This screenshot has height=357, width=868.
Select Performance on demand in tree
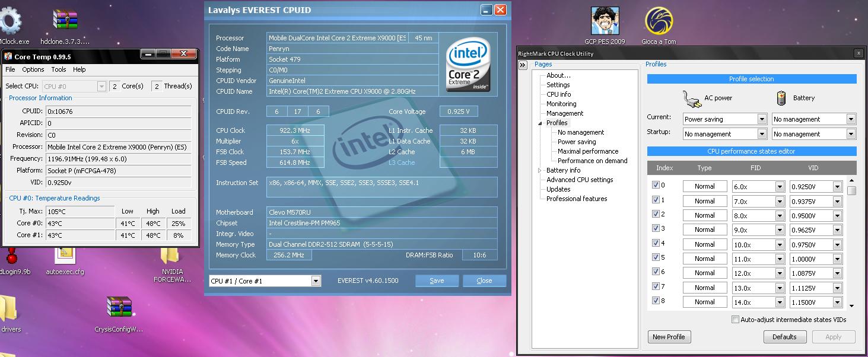point(593,161)
